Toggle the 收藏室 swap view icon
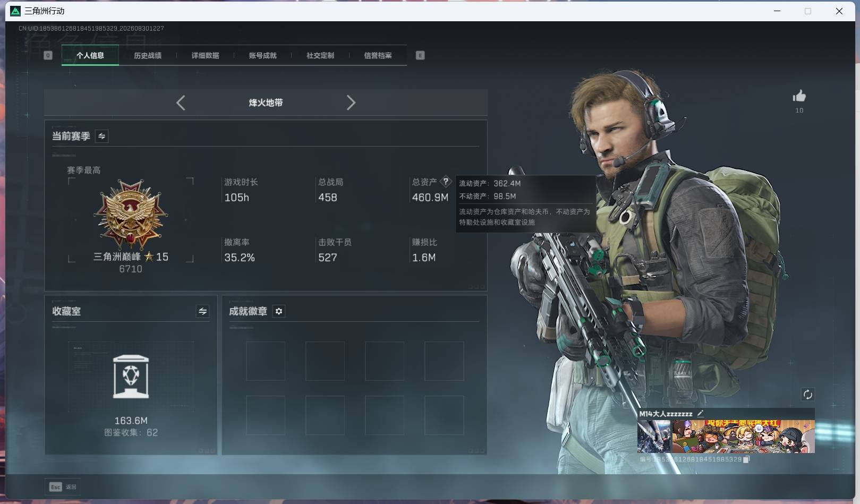The image size is (860, 504). coord(202,311)
